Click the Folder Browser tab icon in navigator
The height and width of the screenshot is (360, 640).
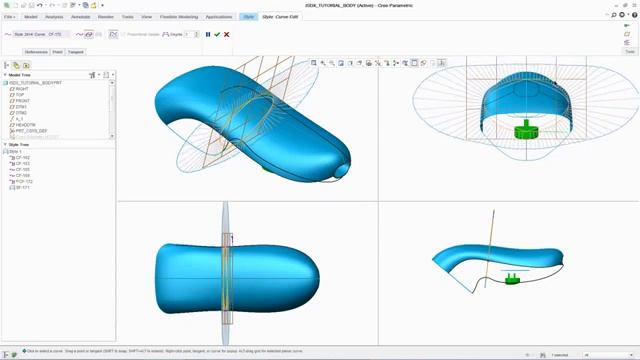(x=16, y=65)
